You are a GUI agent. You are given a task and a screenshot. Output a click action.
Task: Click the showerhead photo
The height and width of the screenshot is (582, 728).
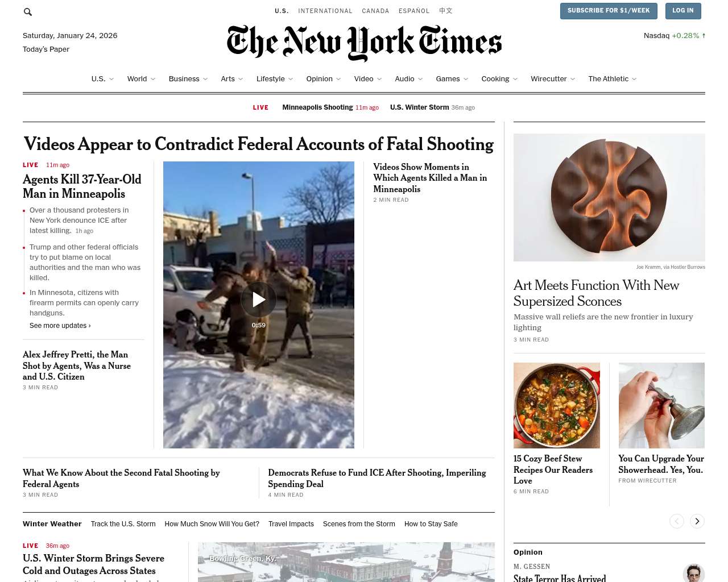661,406
